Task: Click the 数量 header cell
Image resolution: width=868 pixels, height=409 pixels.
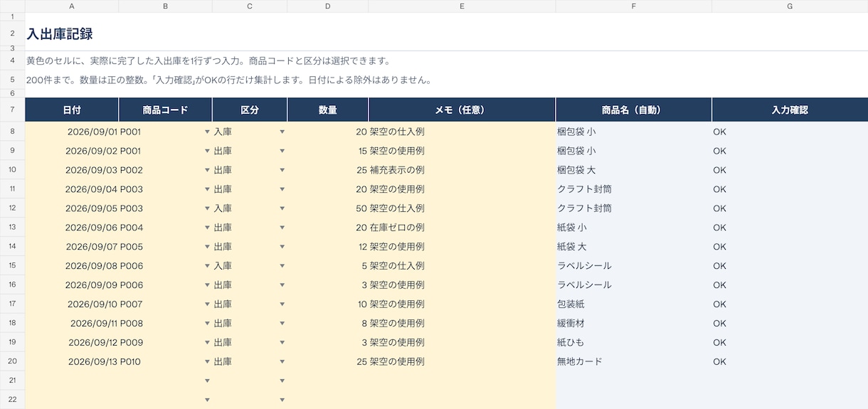Action: [328, 110]
